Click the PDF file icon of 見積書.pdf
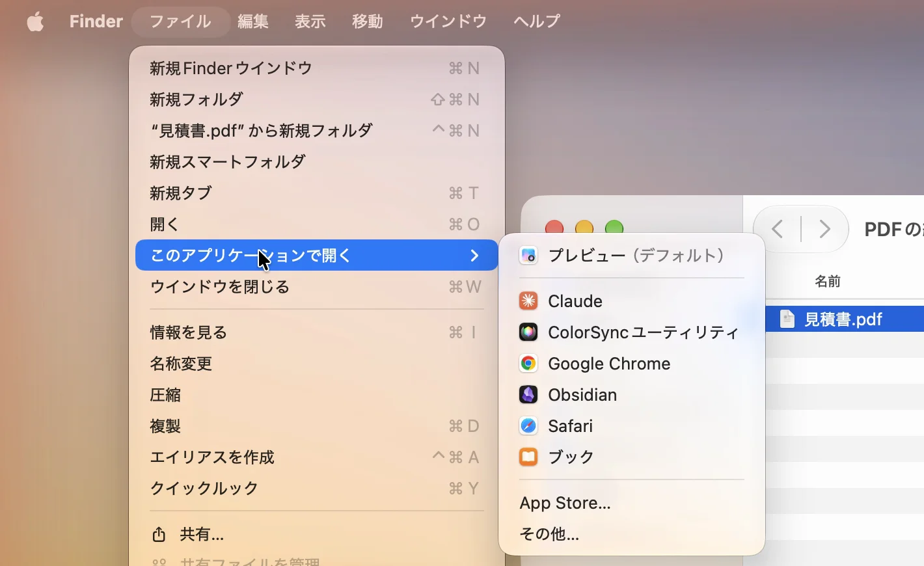 coord(787,319)
